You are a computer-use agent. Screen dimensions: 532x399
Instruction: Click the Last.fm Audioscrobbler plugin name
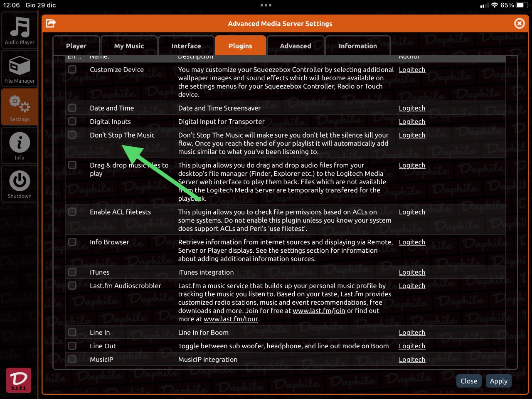point(126,286)
